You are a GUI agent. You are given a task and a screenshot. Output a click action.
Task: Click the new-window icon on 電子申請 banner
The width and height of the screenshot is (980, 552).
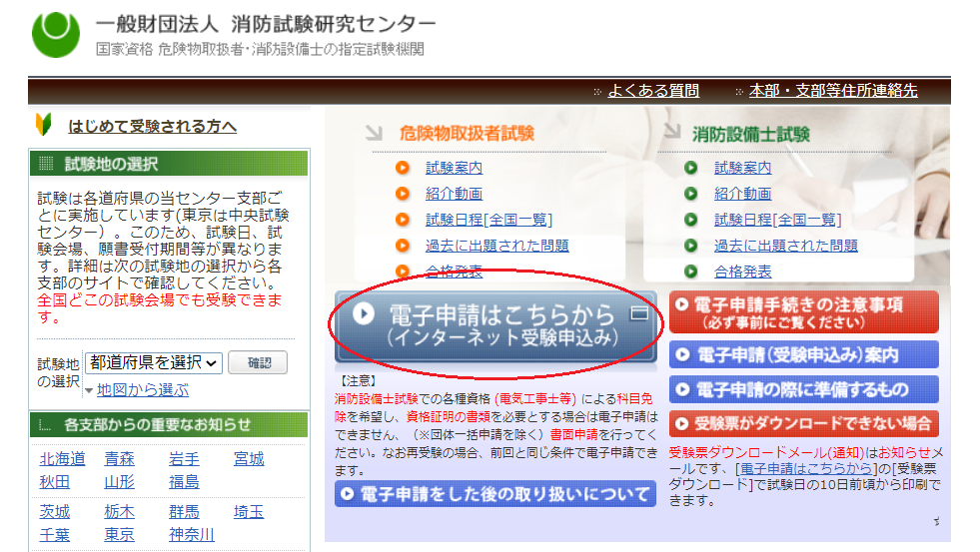638,312
